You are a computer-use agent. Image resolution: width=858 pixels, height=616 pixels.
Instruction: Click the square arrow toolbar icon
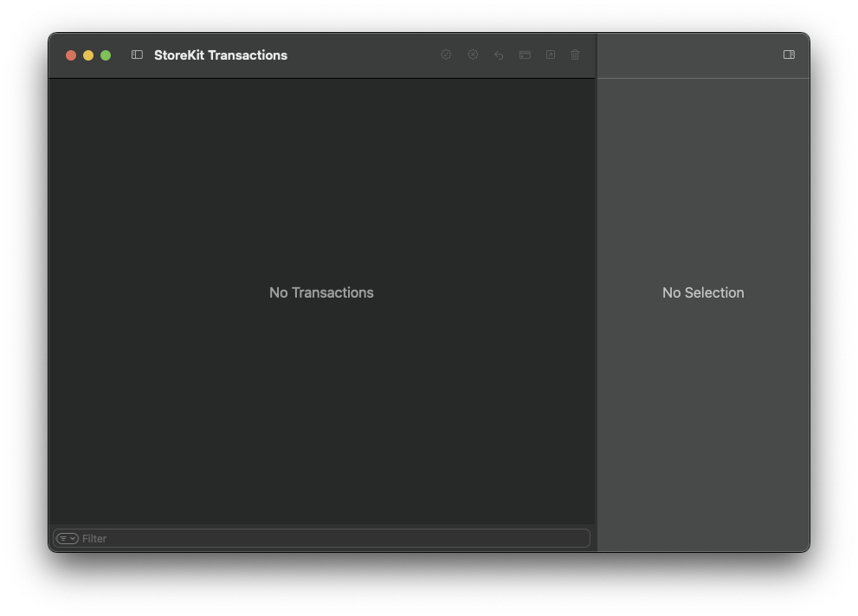click(551, 55)
